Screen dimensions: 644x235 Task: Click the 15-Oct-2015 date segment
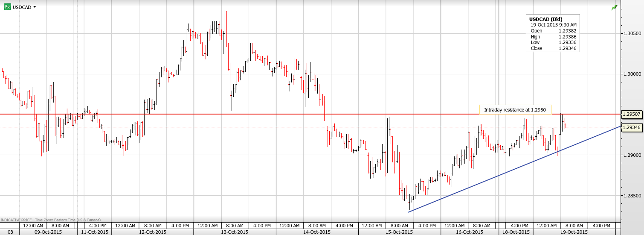[x=399, y=232]
